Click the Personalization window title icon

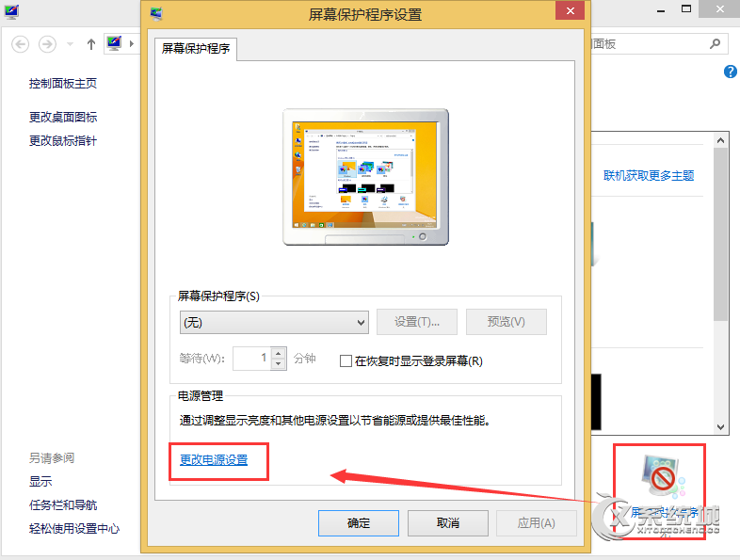pyautogui.click(x=11, y=11)
